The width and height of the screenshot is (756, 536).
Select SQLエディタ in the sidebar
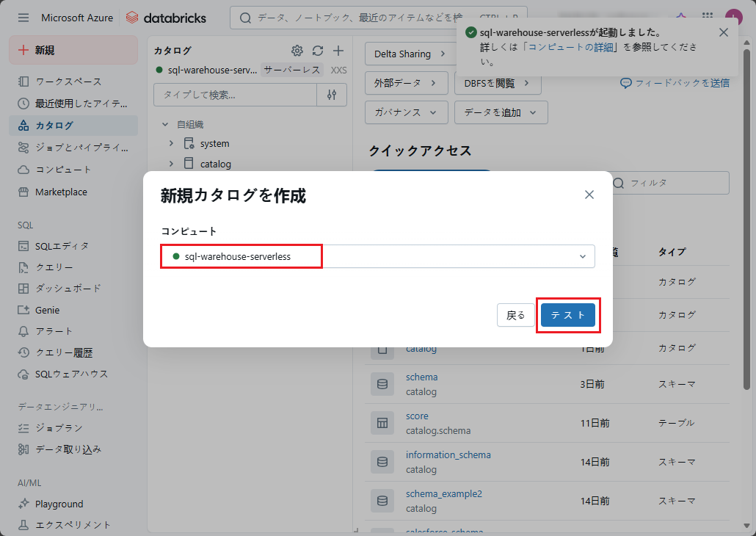click(62, 246)
